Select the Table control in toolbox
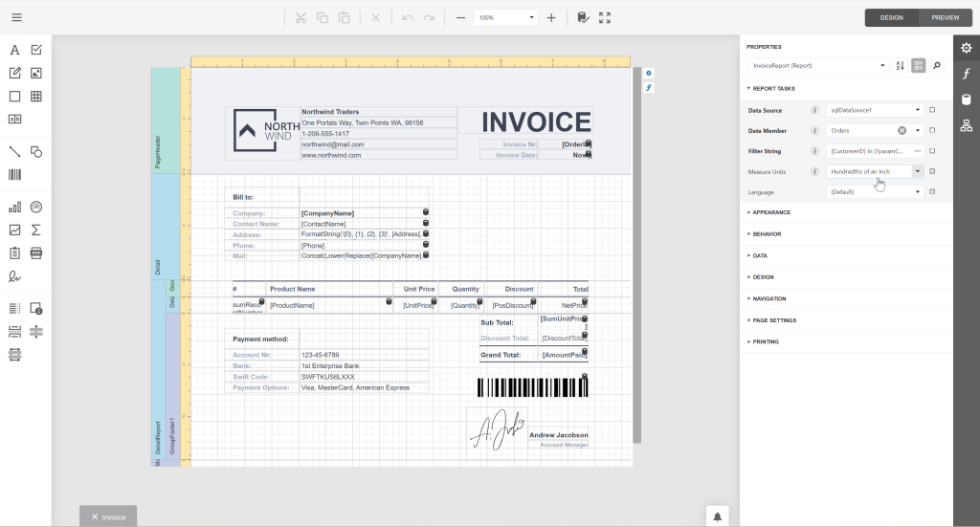The height and width of the screenshot is (527, 980). pyautogui.click(x=36, y=97)
